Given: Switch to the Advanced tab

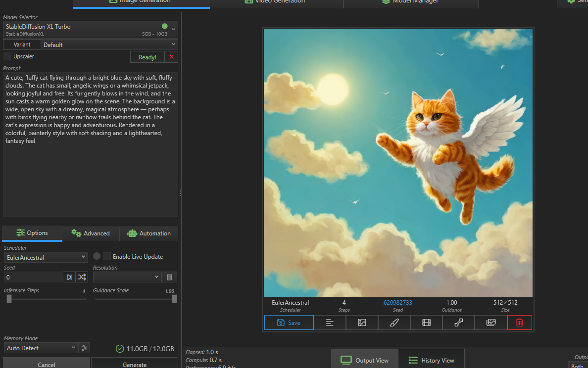Looking at the screenshot, I should click(x=91, y=233).
